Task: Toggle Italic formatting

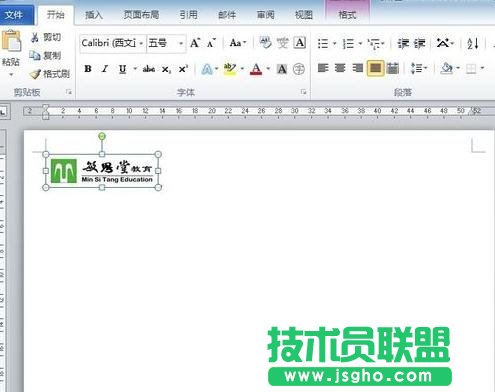Action: pos(105,69)
